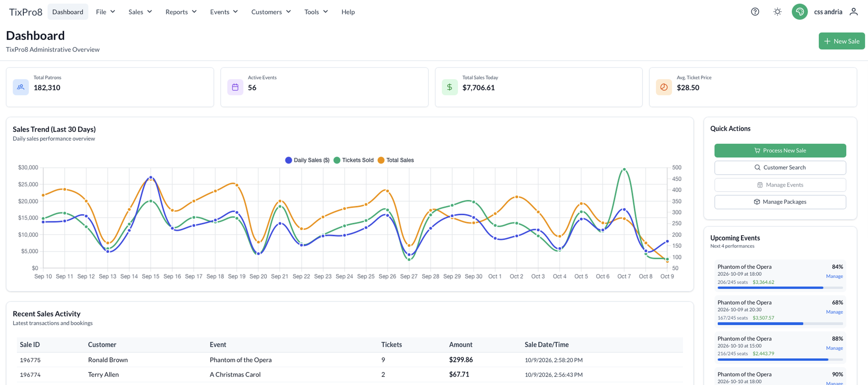The image size is (868, 385).
Task: Click the $299.86 amount
Action: 461,360
